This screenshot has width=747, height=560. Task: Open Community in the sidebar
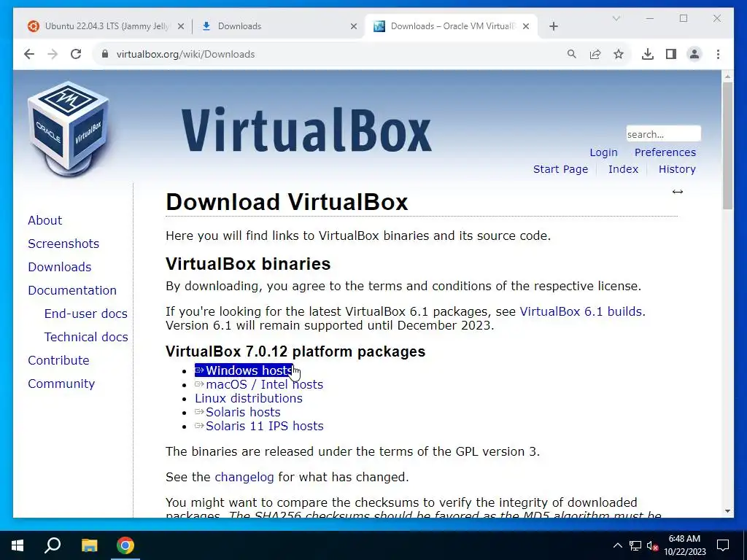61,384
